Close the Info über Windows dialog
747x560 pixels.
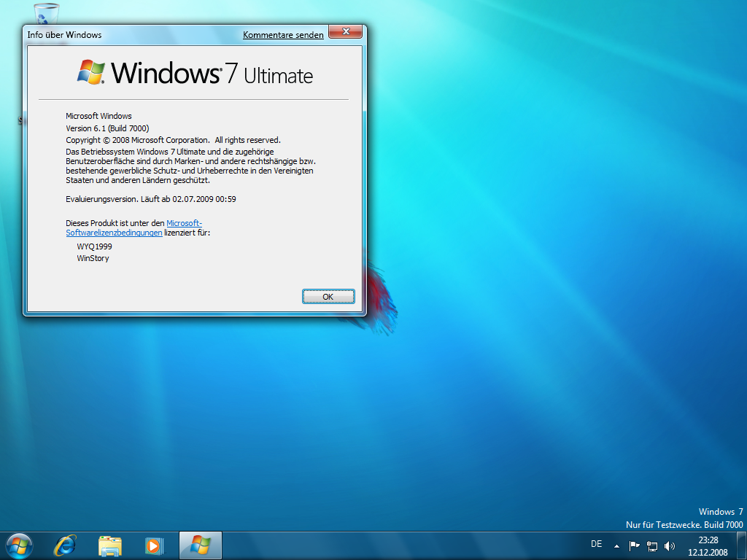coord(346,32)
